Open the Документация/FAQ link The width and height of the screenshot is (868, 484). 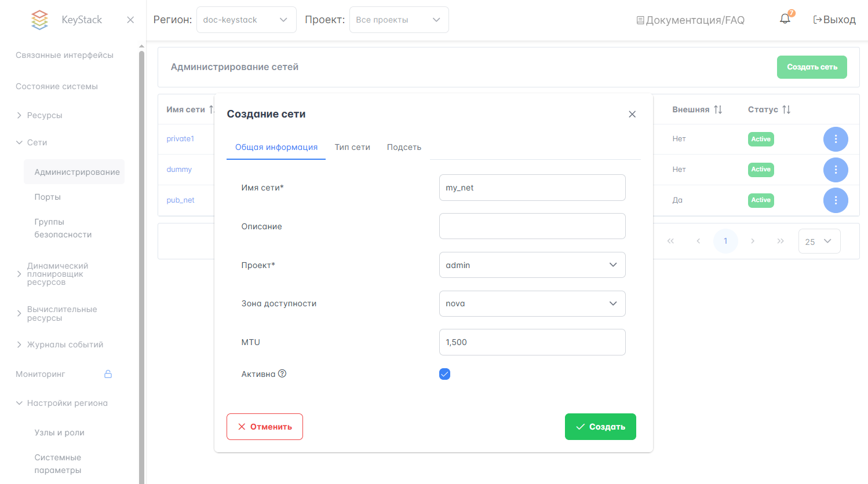[690, 20]
